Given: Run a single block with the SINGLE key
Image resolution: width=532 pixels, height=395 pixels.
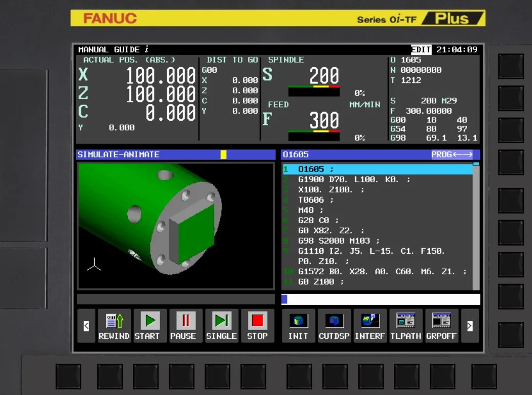Looking at the screenshot, I should (221, 325).
